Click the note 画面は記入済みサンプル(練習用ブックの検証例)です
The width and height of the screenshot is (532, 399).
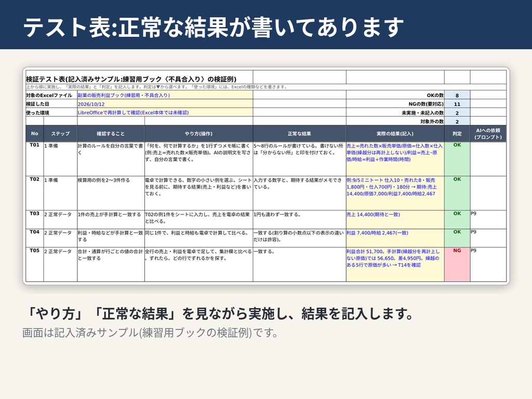point(150,332)
